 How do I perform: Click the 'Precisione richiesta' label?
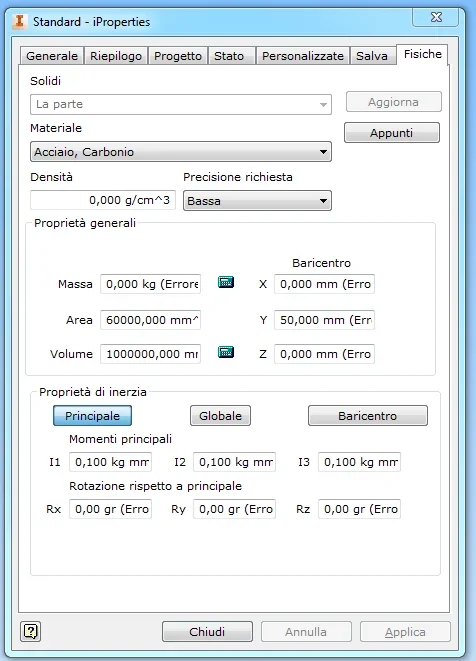238,177
